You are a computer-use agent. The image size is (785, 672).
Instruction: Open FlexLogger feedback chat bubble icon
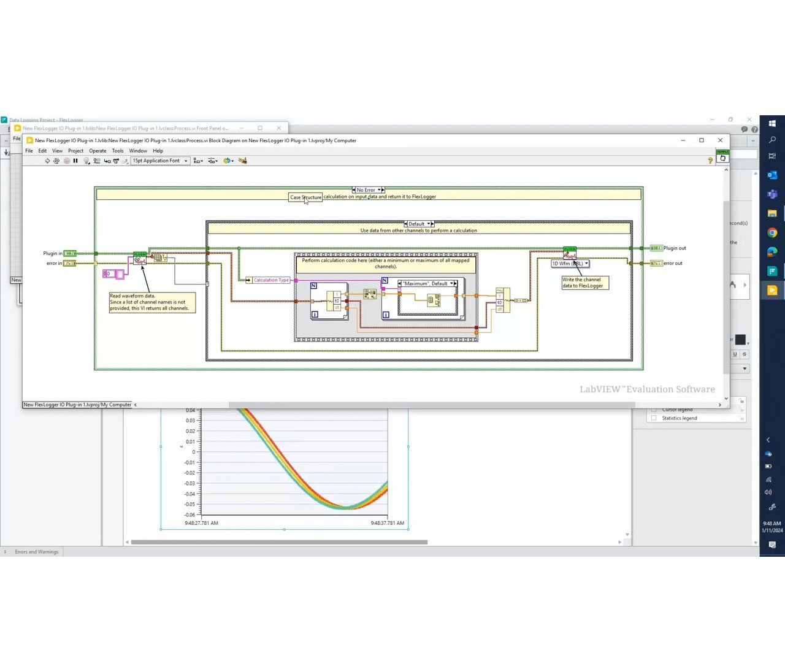[x=745, y=129]
